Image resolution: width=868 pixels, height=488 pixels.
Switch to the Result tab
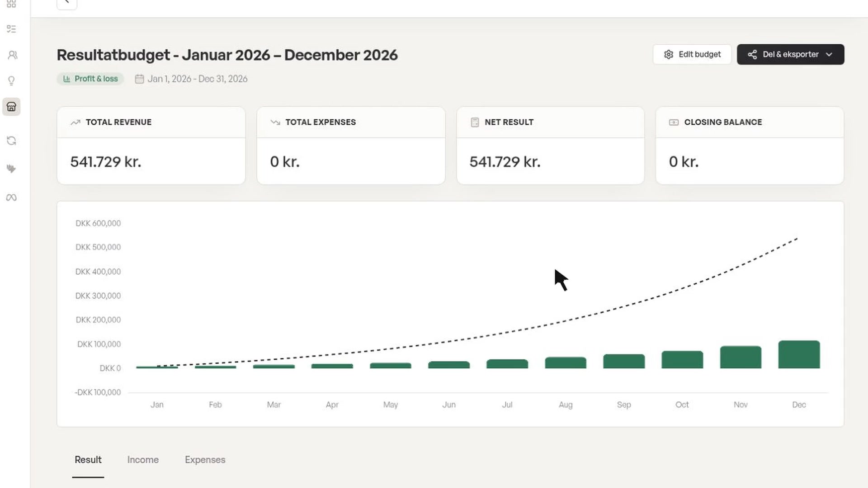pyautogui.click(x=88, y=460)
